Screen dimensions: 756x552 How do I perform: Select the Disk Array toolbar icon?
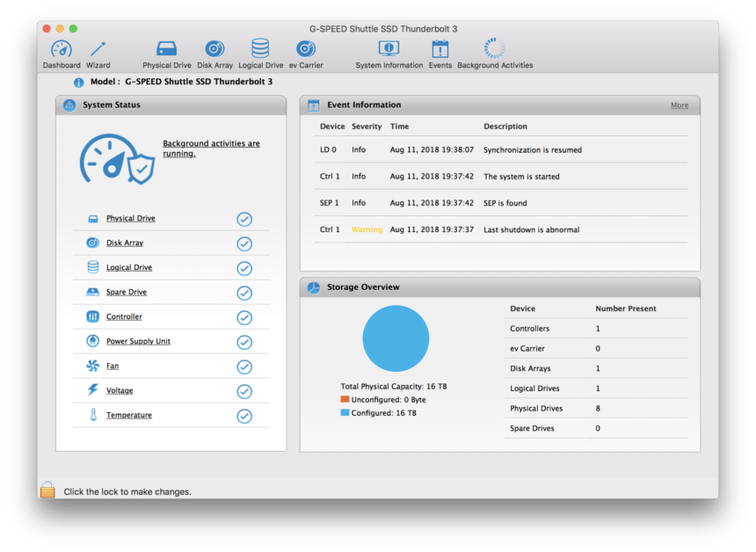214,49
